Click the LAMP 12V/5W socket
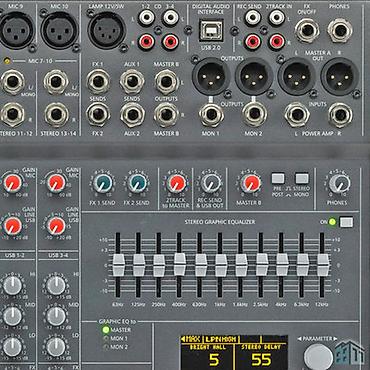370x370 pixels. [107, 30]
